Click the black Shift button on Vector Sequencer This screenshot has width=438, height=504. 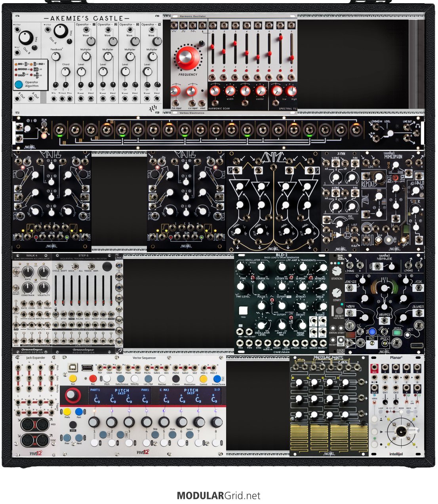(x=73, y=425)
